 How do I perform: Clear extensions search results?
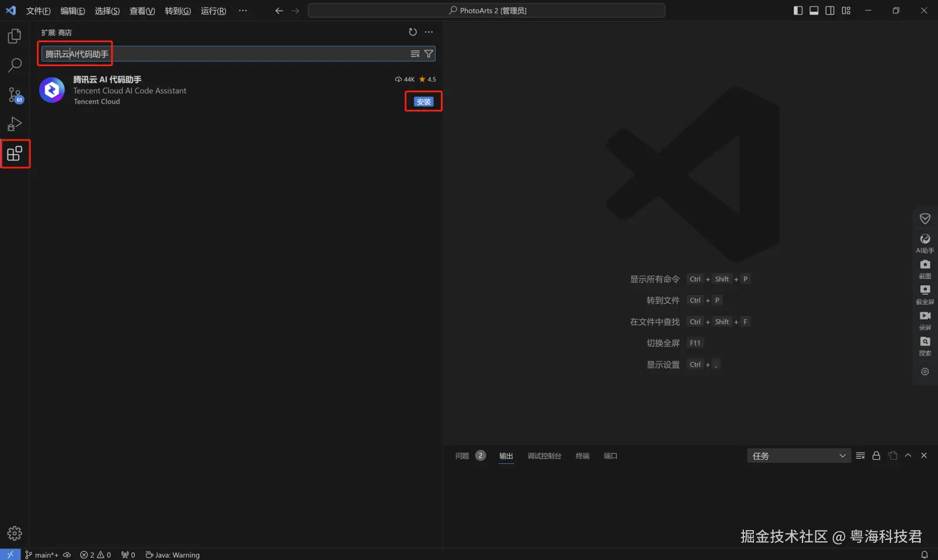point(415,54)
